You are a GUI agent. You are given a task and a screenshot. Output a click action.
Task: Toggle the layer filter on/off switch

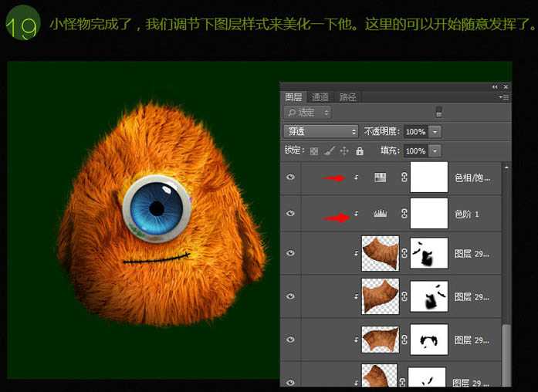coord(439,113)
